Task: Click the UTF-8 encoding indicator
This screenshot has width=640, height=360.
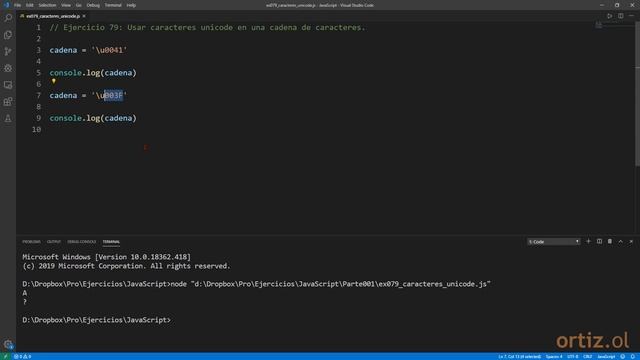Action: (x=573, y=357)
